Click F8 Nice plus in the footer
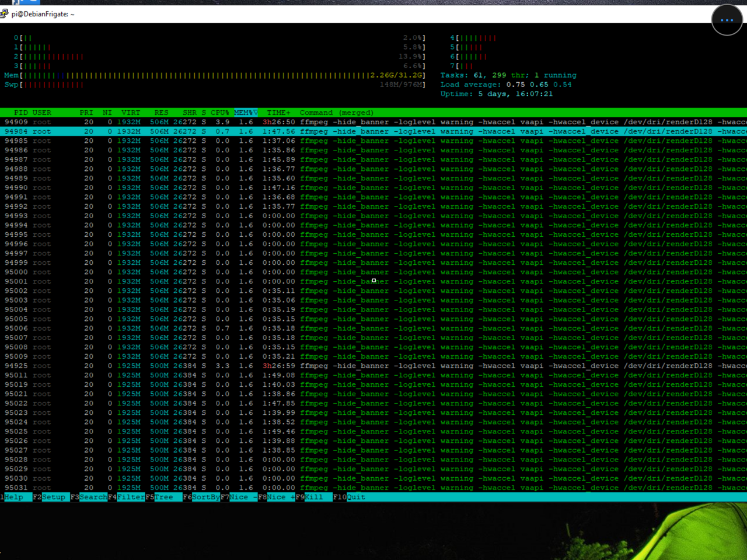 point(276,498)
